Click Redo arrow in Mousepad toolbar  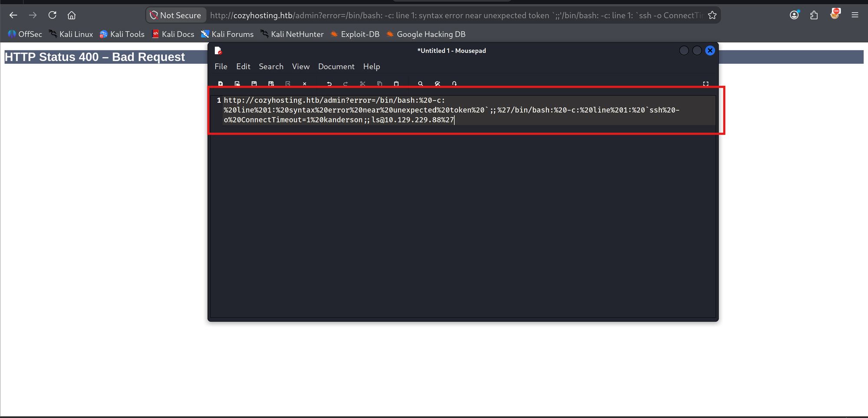(x=345, y=84)
